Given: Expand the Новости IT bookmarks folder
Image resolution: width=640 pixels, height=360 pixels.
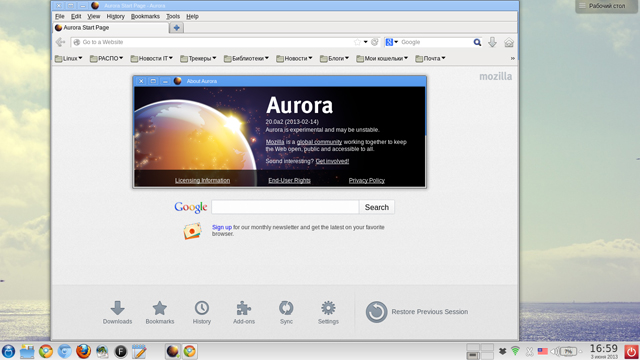Looking at the screenshot, I should 151,59.
